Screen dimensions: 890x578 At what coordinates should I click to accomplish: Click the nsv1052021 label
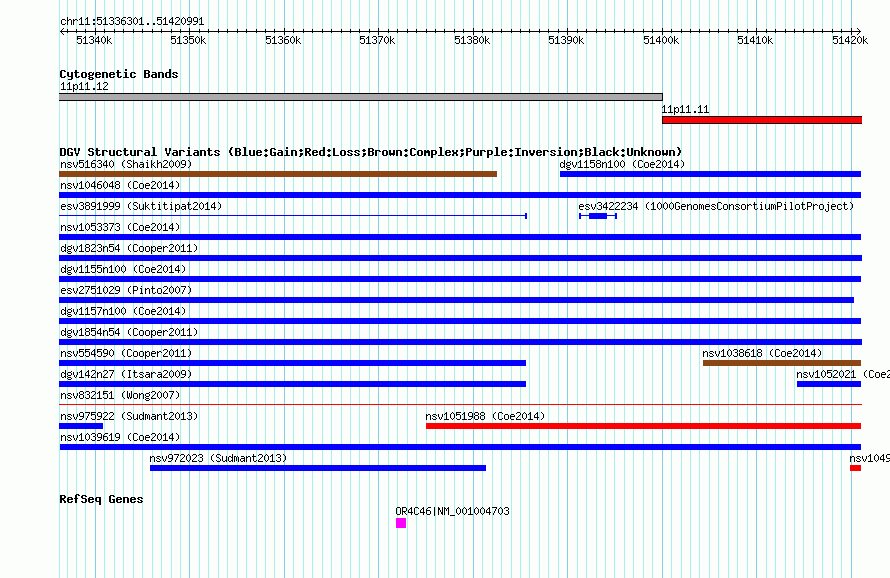[842, 374]
